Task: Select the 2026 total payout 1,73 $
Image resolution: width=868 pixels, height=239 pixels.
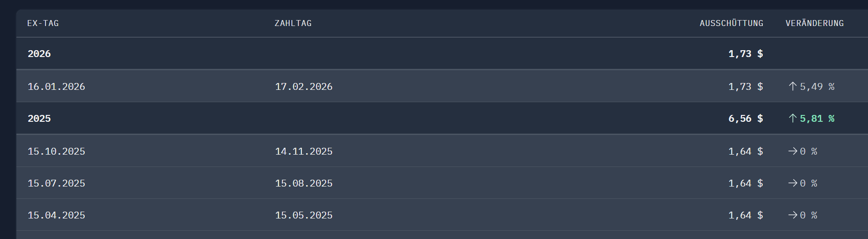Action: pos(745,54)
